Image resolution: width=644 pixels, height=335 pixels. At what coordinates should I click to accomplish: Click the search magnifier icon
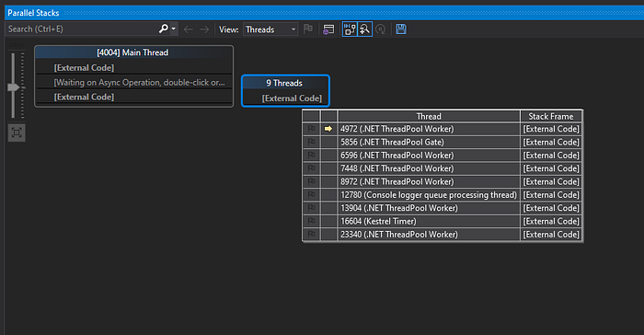163,29
